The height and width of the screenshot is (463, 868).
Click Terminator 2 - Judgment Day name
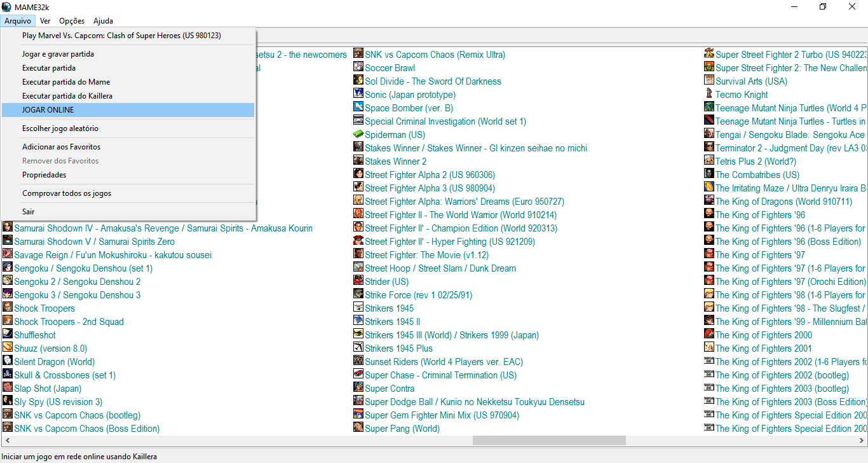click(x=791, y=148)
